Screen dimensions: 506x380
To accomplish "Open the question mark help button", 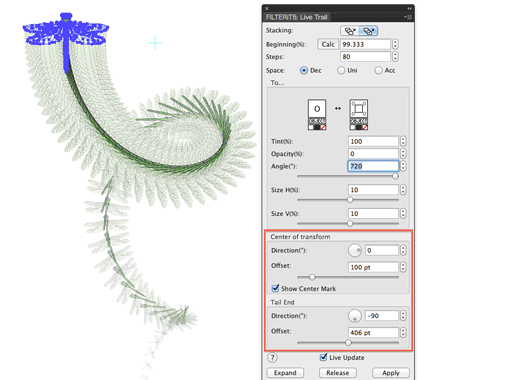I will tap(272, 358).
